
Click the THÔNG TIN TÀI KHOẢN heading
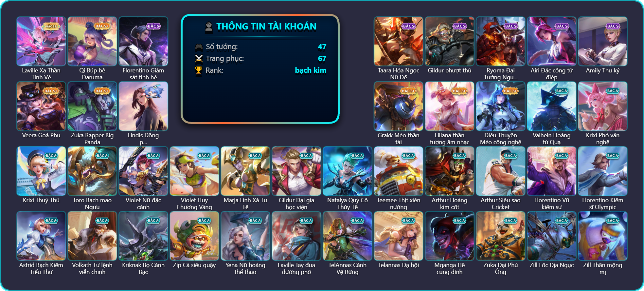click(x=266, y=27)
